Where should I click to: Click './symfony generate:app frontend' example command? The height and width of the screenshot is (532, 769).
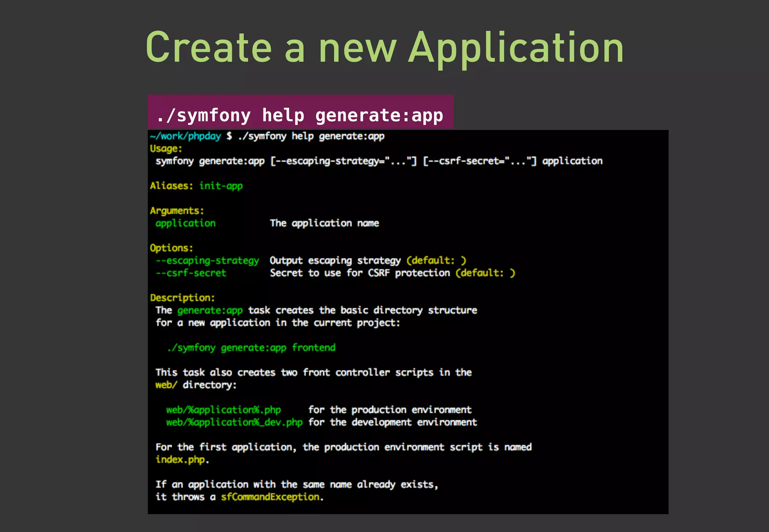(x=251, y=348)
